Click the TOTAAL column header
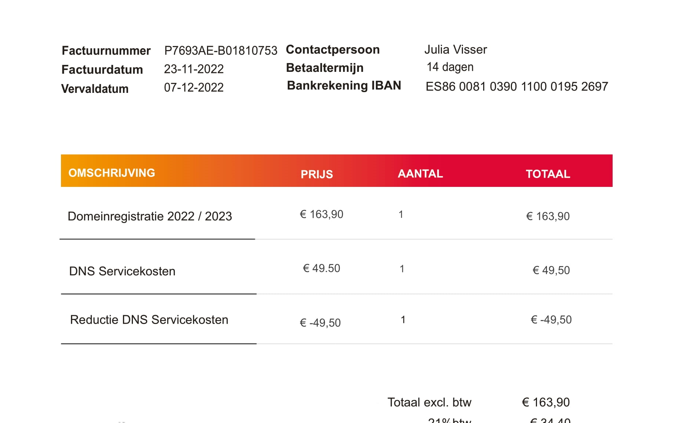 (548, 174)
